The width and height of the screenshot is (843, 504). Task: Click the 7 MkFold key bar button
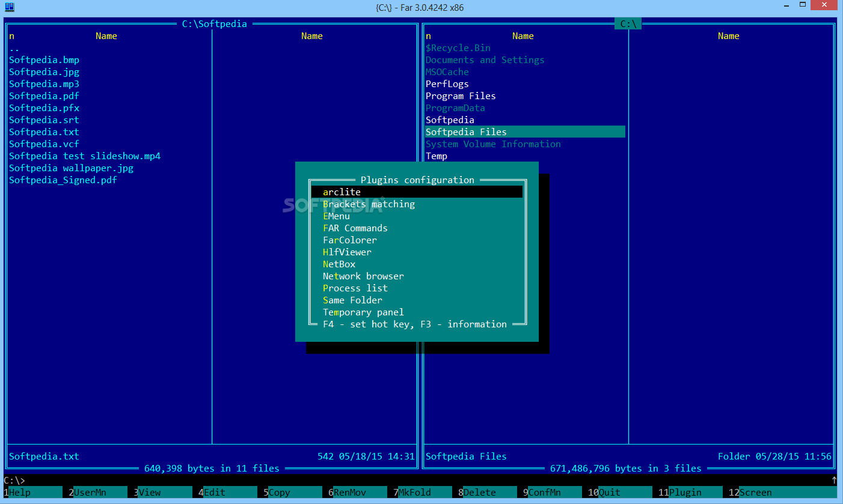[422, 492]
